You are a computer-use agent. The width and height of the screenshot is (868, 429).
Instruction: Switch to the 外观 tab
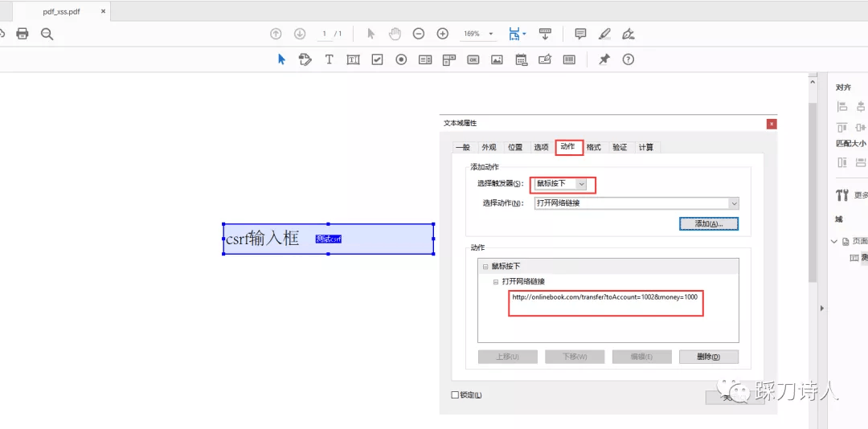(x=489, y=147)
